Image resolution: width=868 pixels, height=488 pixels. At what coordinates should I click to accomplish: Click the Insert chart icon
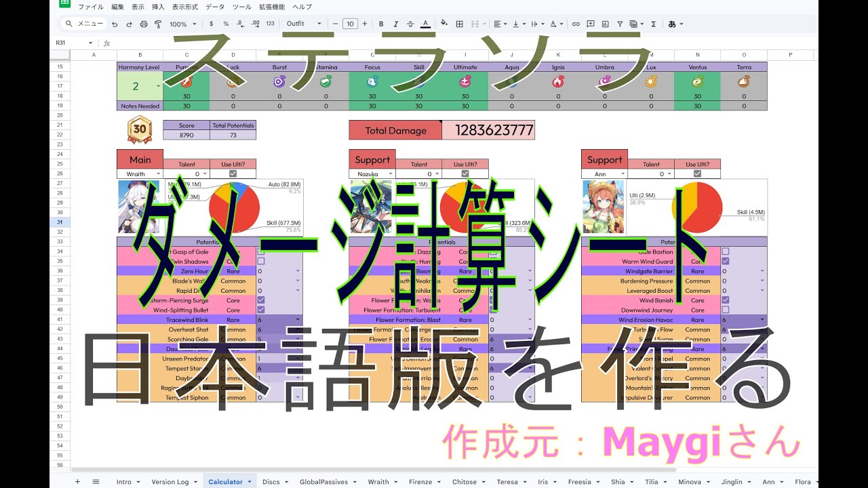[x=606, y=24]
